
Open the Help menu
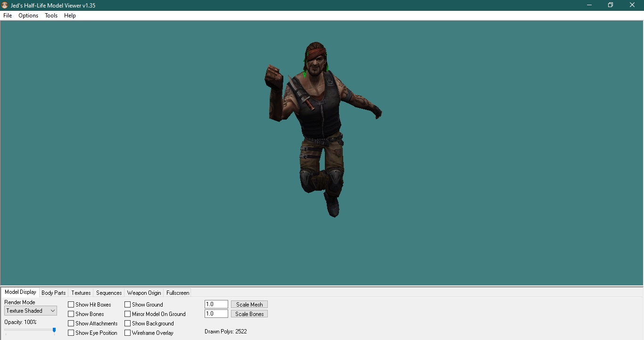[x=70, y=16]
